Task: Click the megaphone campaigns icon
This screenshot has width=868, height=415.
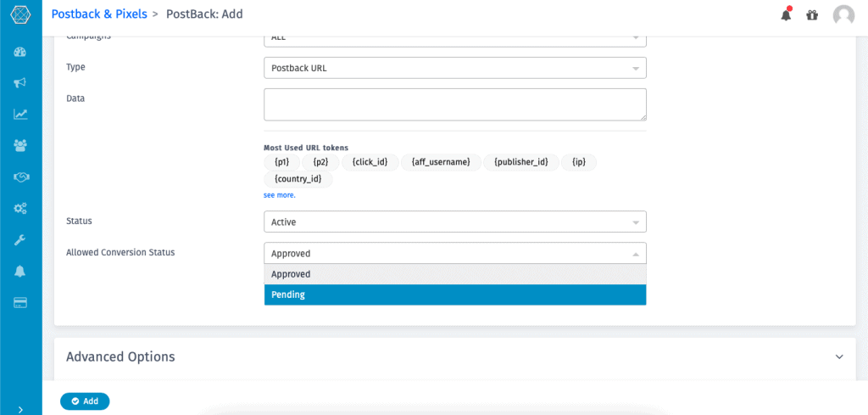Action: [20, 83]
